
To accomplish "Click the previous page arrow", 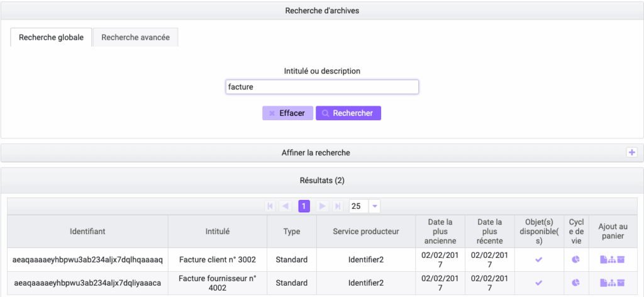I will 286,206.
